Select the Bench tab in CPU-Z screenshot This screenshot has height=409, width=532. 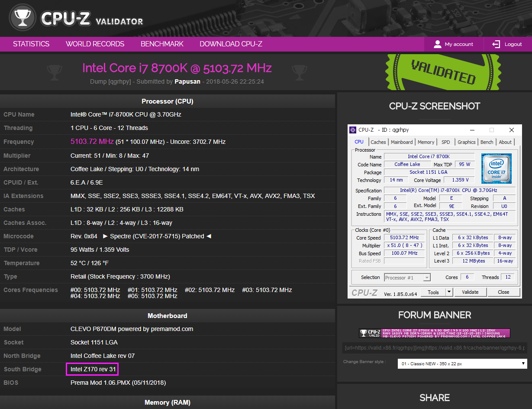point(487,142)
